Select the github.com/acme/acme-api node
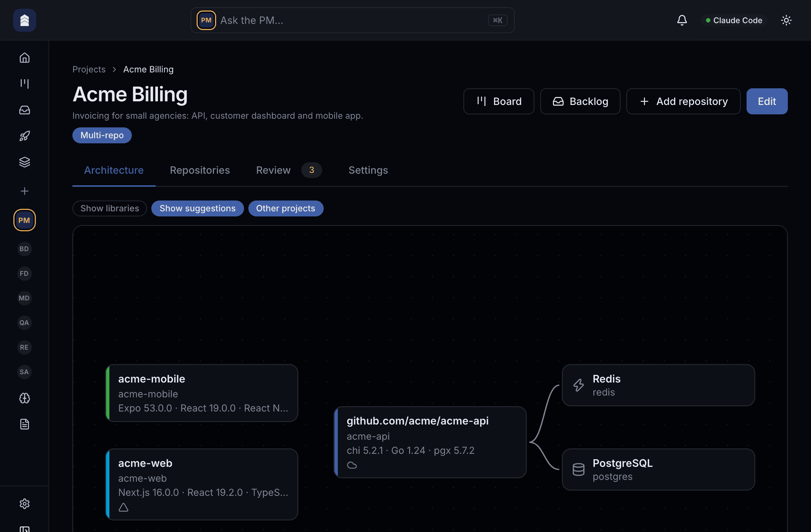 (x=430, y=442)
